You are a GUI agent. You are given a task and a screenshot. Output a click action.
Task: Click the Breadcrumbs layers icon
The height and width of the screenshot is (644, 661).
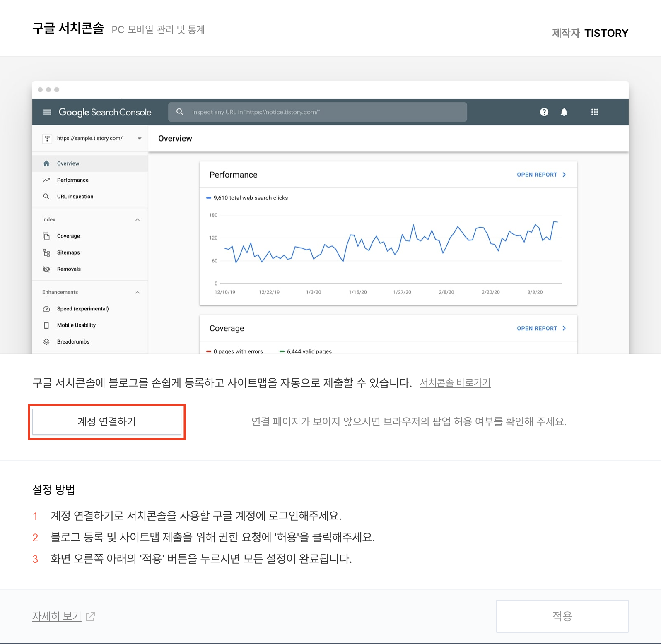point(46,342)
